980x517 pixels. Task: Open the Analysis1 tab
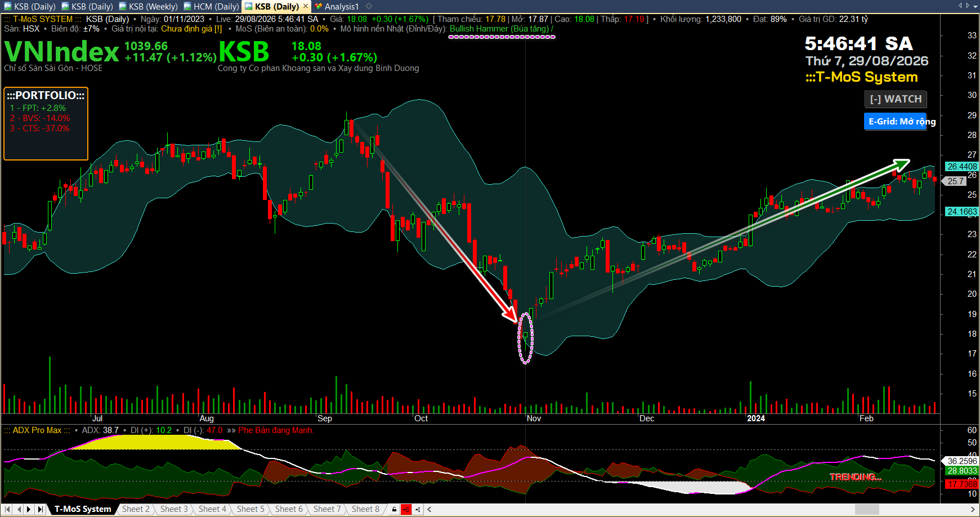click(337, 7)
